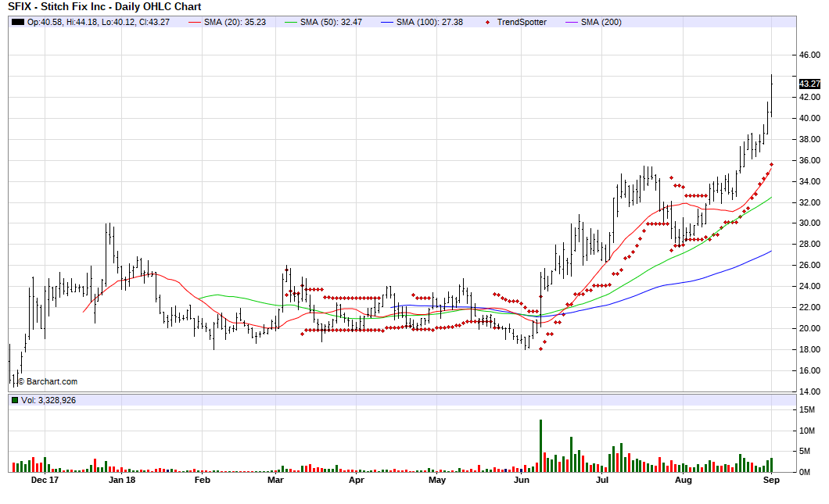
Task: Click the 18.00 price axis label
Action: coord(809,349)
